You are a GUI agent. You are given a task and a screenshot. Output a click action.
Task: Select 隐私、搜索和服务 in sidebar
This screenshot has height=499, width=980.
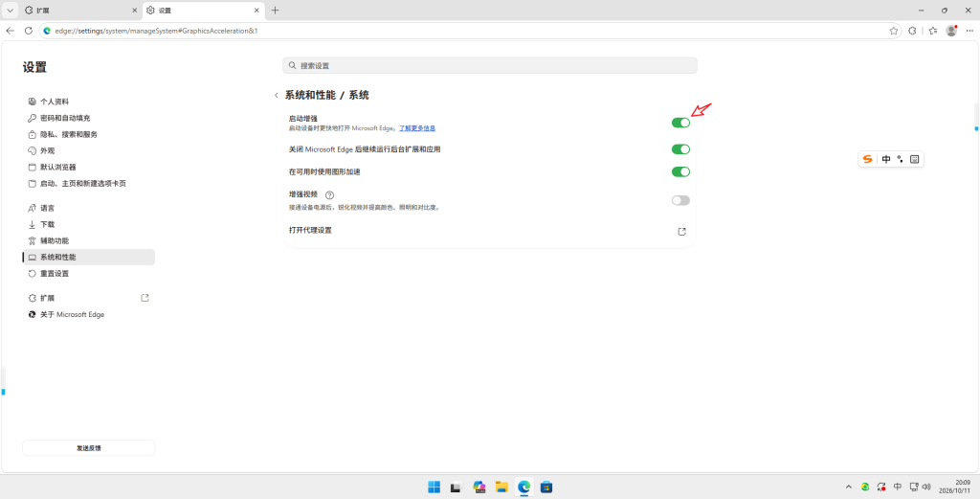[x=88, y=134]
